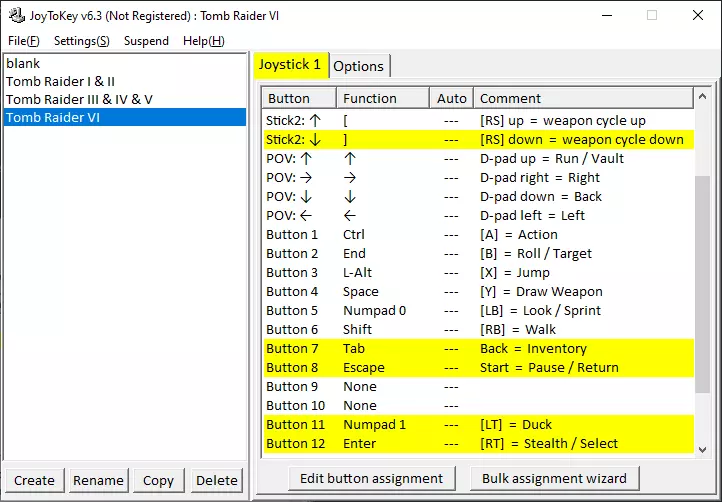Screen dimensions: 722x502
Task: Click the L-Alt function cell
Action: click(357, 273)
